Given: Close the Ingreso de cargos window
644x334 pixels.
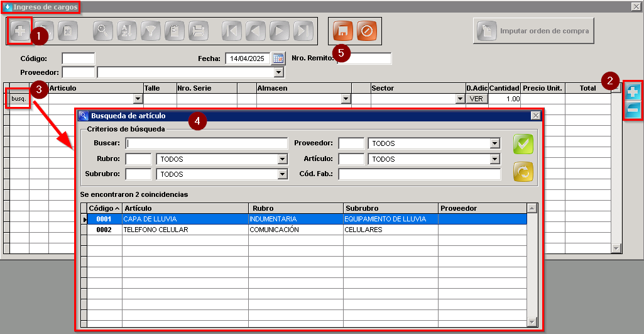Looking at the screenshot, I should tap(636, 6).
